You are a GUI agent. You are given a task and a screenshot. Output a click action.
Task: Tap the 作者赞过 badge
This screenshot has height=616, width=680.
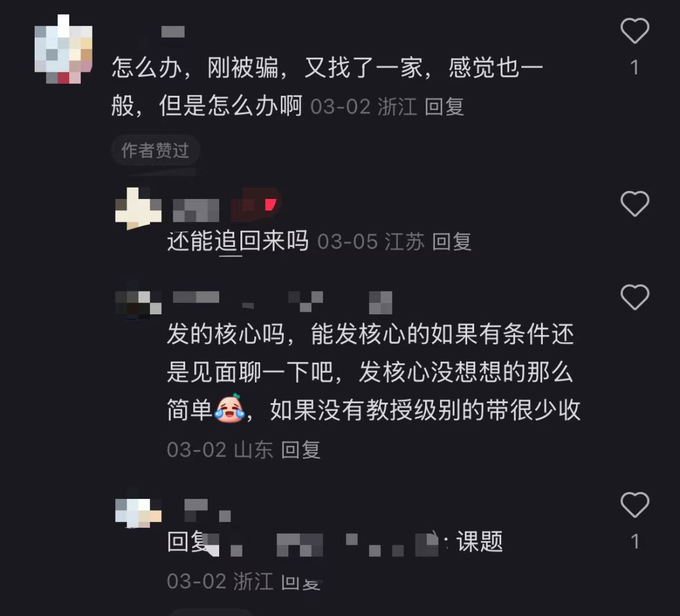click(156, 151)
